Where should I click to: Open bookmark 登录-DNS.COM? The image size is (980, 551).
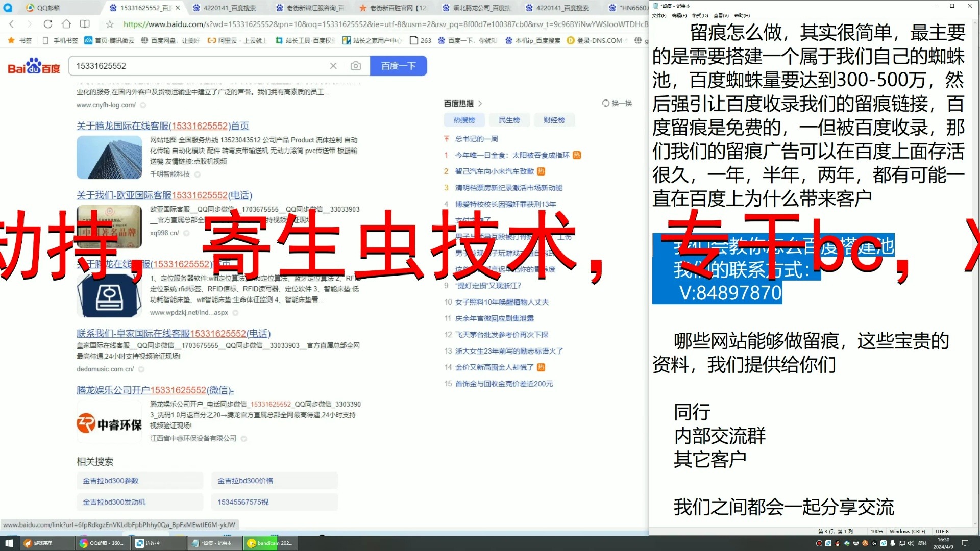pyautogui.click(x=596, y=40)
